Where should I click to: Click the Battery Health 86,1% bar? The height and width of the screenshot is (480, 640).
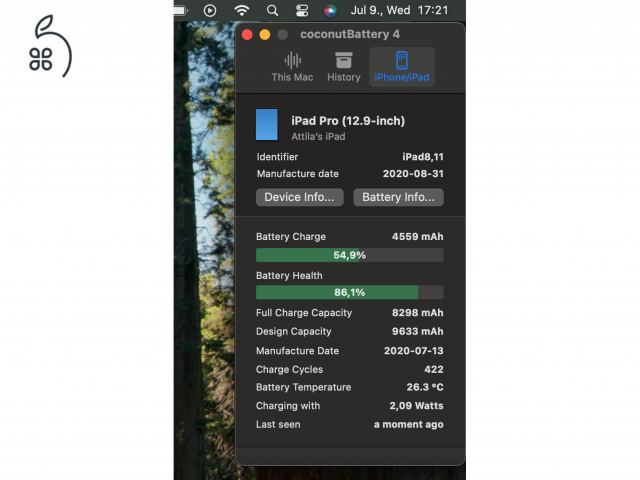[349, 292]
